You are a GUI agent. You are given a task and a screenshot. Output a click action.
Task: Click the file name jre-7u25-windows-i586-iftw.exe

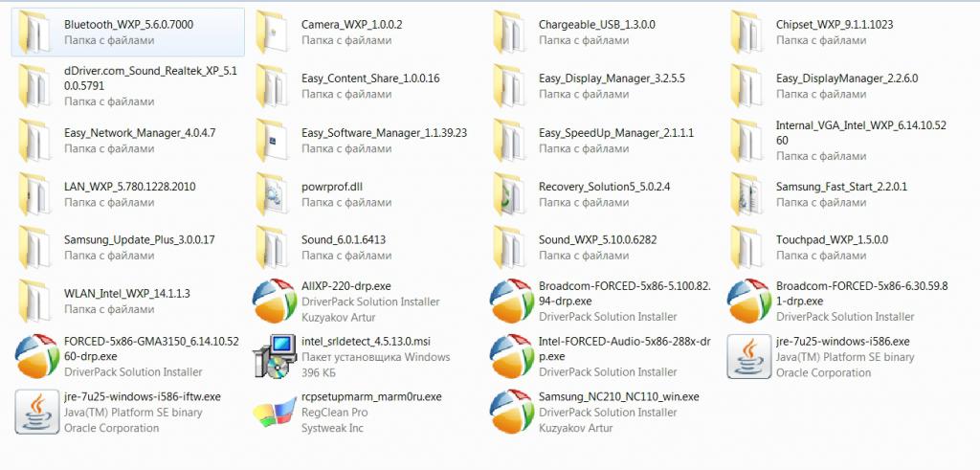[142, 397]
